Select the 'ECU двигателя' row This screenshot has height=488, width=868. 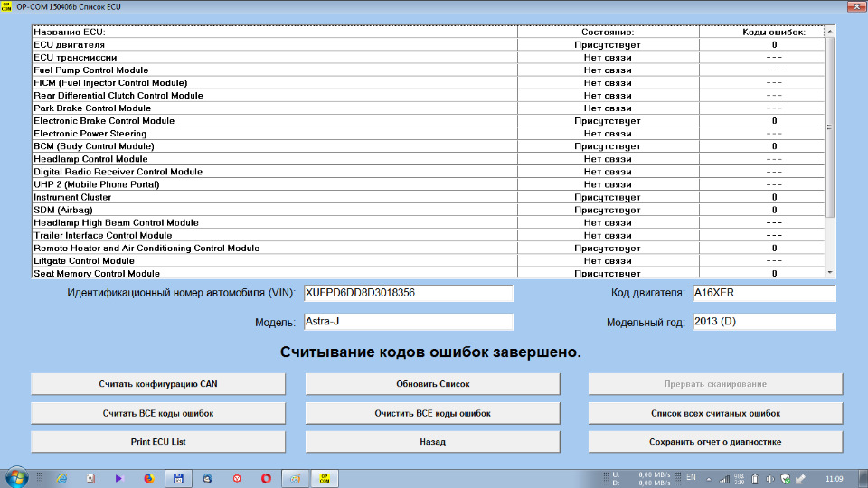click(x=429, y=45)
